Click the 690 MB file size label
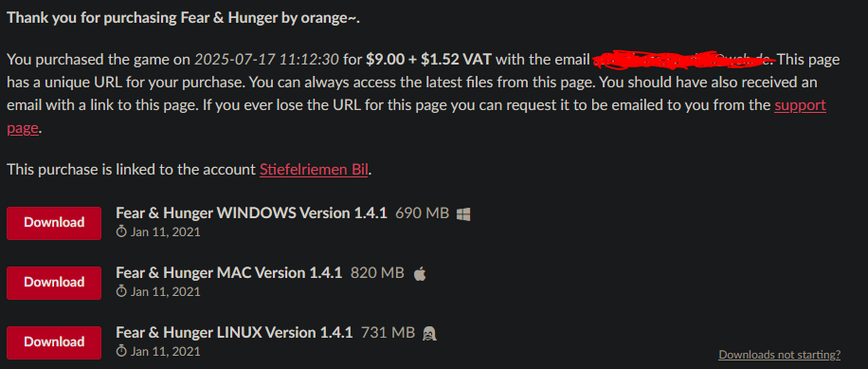Image resolution: width=868 pixels, height=369 pixels. pyautogui.click(x=422, y=212)
